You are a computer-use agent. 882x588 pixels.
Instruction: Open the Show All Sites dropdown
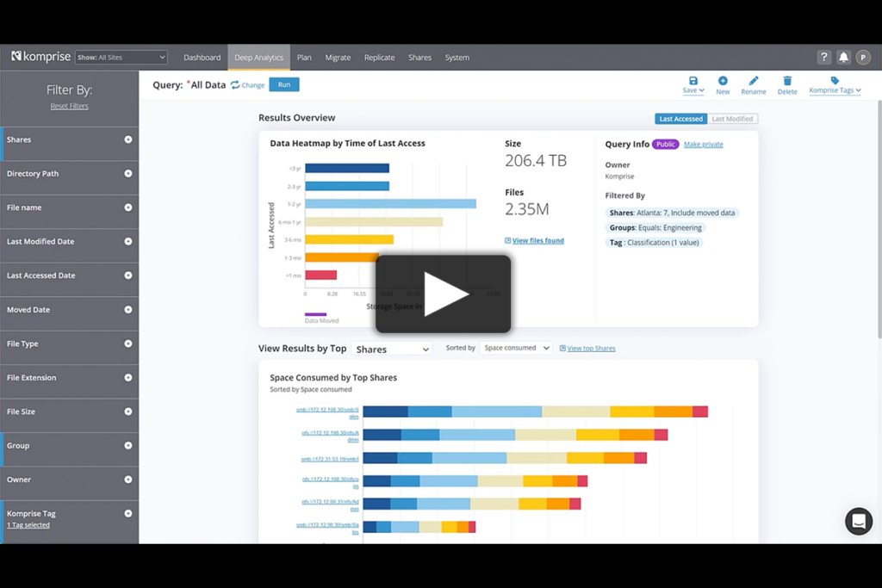[x=121, y=57]
